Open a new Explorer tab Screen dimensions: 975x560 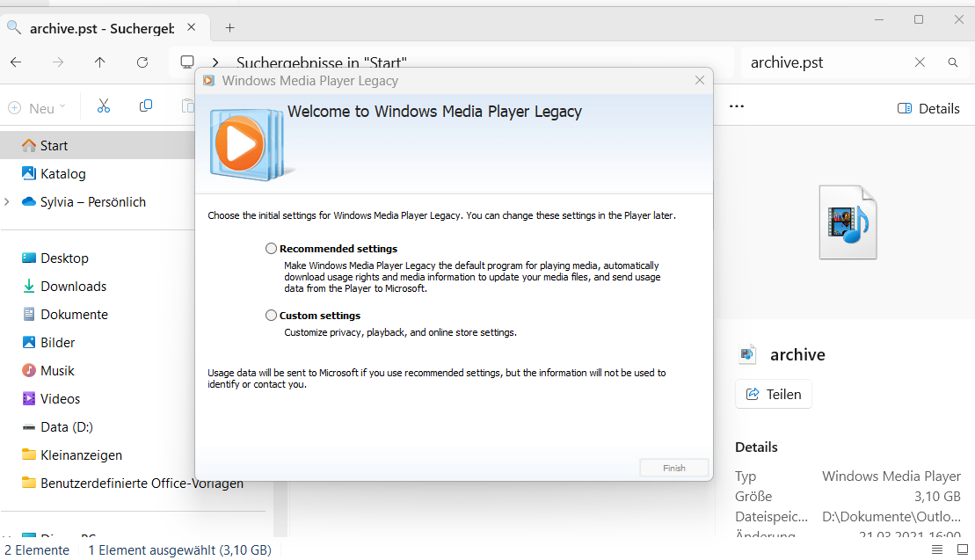click(230, 27)
